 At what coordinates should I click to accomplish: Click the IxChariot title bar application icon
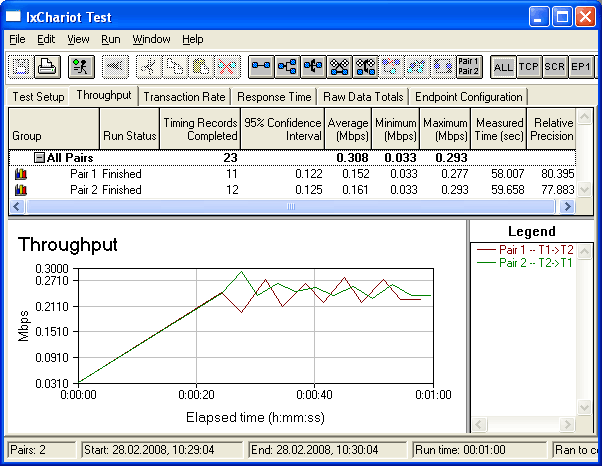pyautogui.click(x=13, y=17)
